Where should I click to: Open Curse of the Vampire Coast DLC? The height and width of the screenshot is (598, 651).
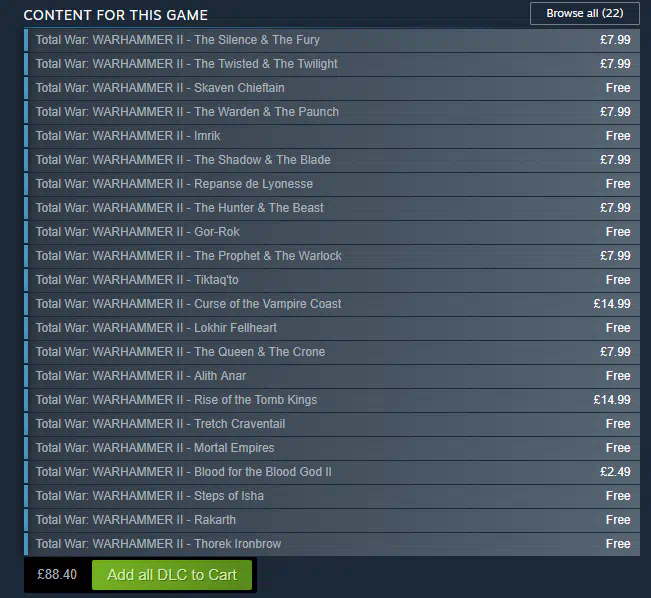click(x=332, y=304)
